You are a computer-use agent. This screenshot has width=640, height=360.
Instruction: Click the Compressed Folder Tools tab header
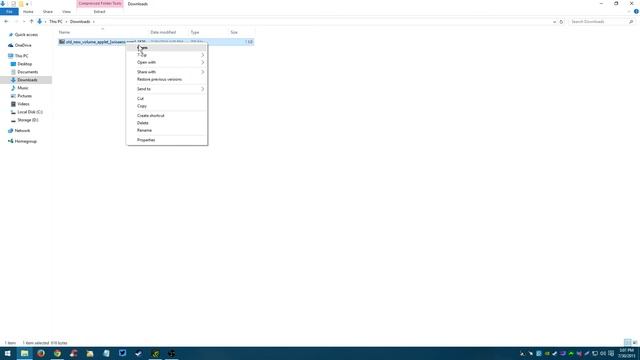[100, 4]
